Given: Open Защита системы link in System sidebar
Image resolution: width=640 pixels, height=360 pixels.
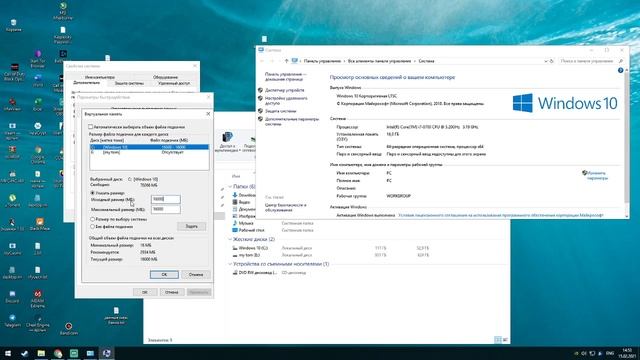Looking at the screenshot, I should (280, 111).
